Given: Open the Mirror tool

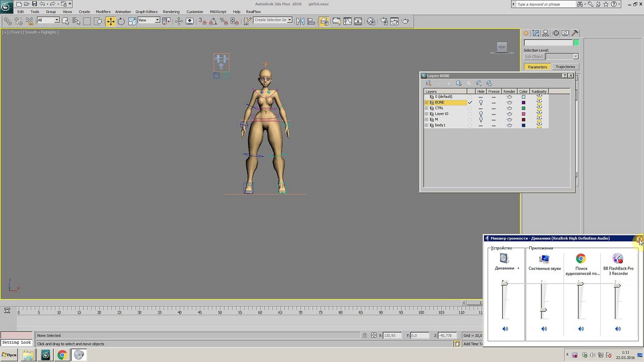Looking at the screenshot, I should (x=300, y=21).
